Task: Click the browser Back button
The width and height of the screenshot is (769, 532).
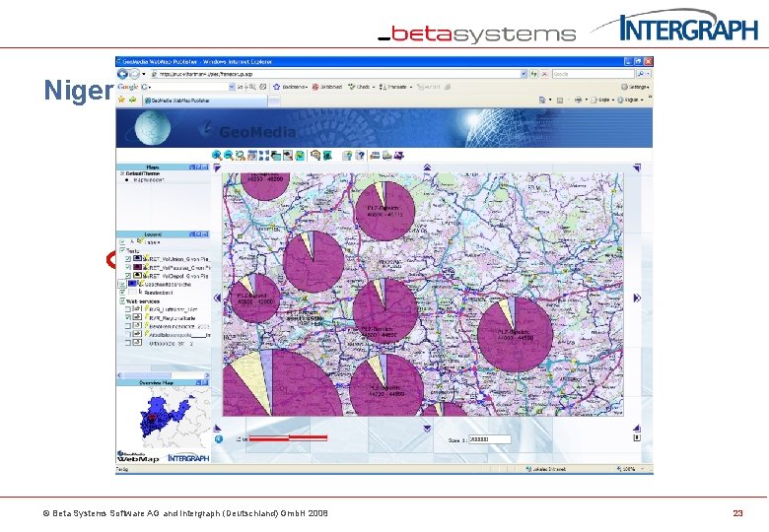Action: coord(122,74)
